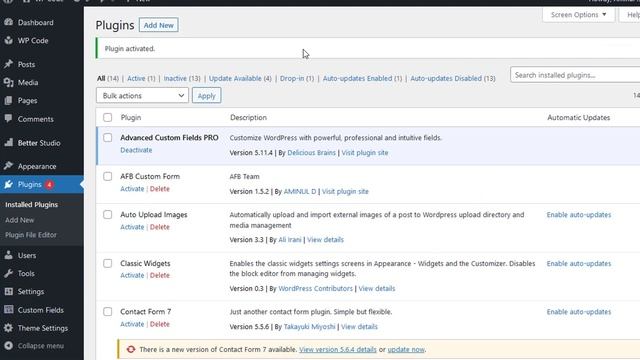Filter by Auto-updates Enabled
The image size is (640, 360).
pos(357,78)
